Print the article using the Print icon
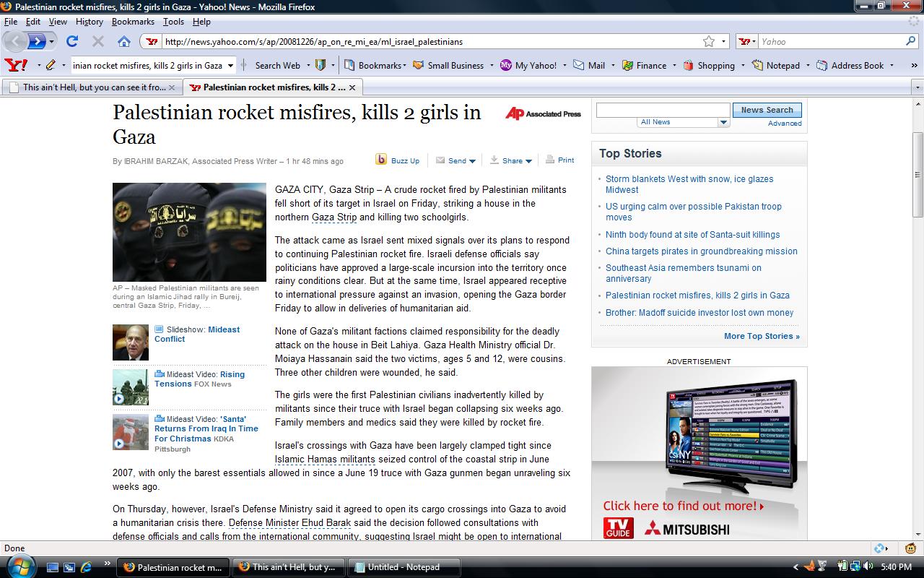Screen dimensions: 924x578 (551, 160)
